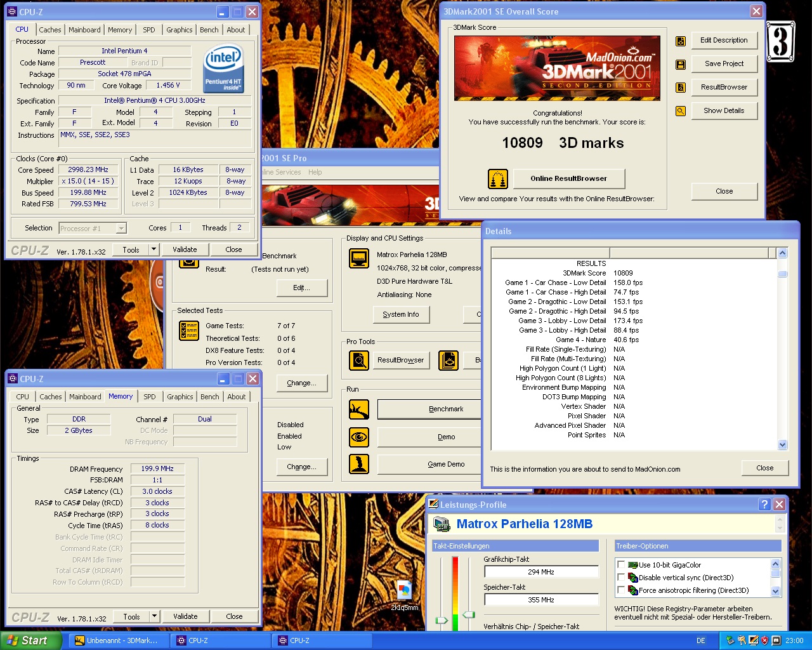Viewport: 812px width, 650px height.
Task: Click the Details list scroll-down arrow
Action: [782, 444]
